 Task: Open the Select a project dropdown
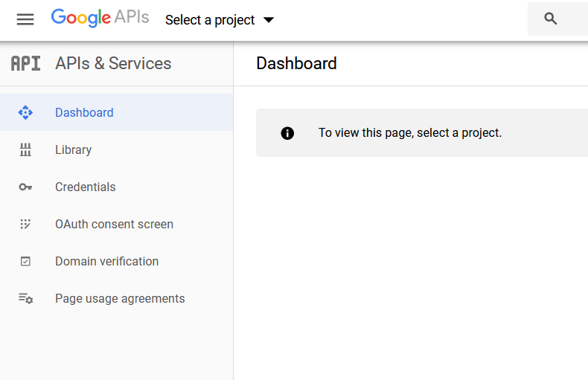(220, 20)
